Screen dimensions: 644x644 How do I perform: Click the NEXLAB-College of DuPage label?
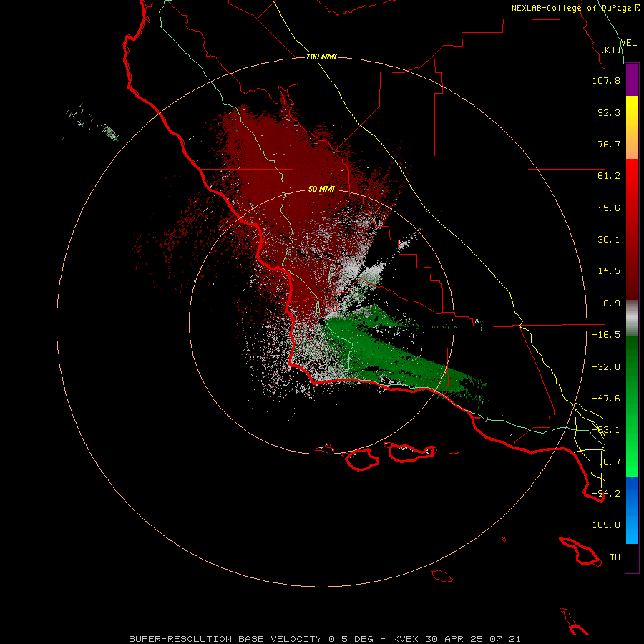click(x=575, y=8)
